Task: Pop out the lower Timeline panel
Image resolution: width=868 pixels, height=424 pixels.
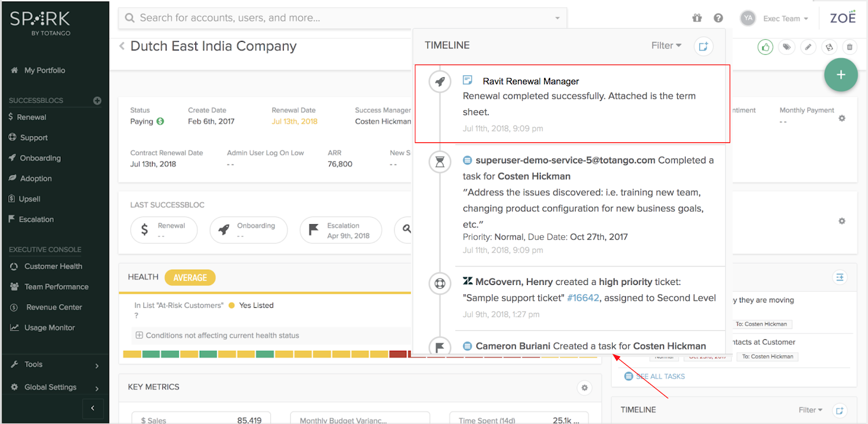Action: (839, 410)
